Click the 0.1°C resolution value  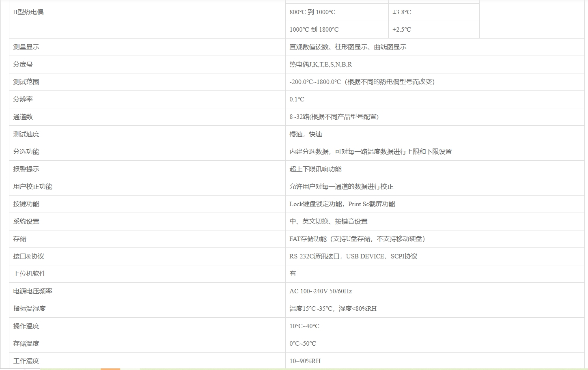pos(297,99)
